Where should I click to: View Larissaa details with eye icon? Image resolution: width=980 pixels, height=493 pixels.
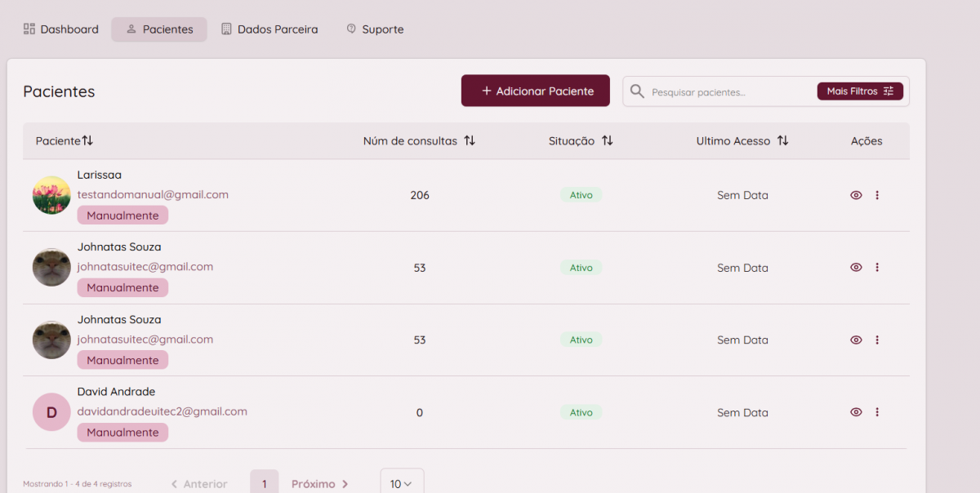[856, 195]
